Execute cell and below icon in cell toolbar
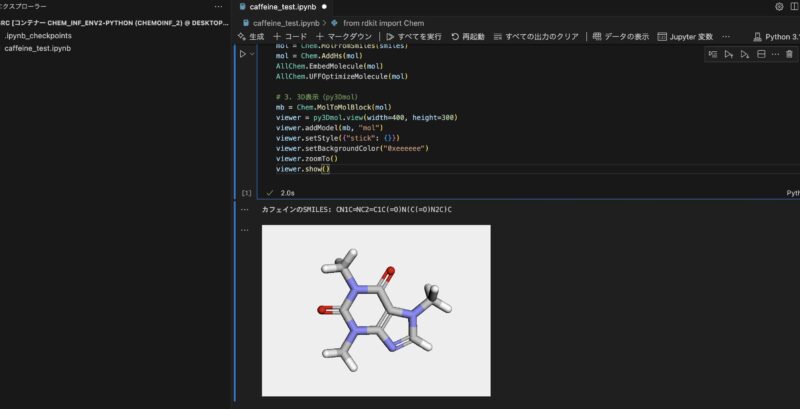Screen dimensions: 800x409 (744, 54)
